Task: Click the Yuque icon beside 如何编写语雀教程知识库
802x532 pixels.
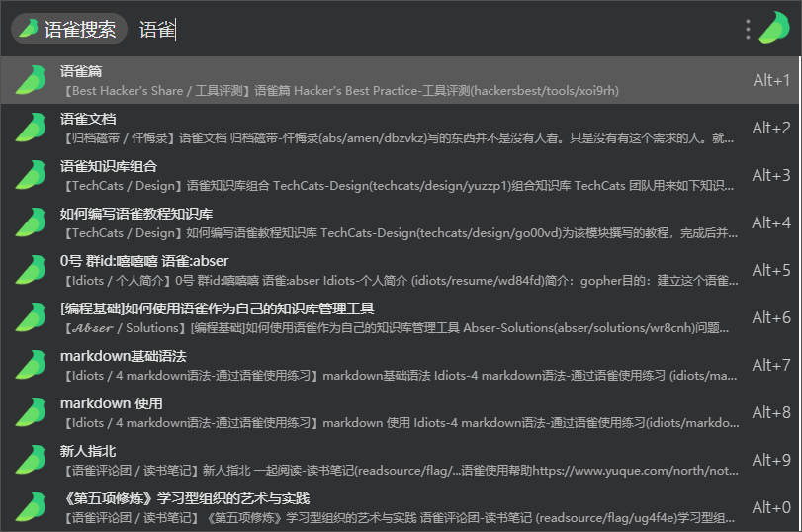Action: tap(31, 222)
